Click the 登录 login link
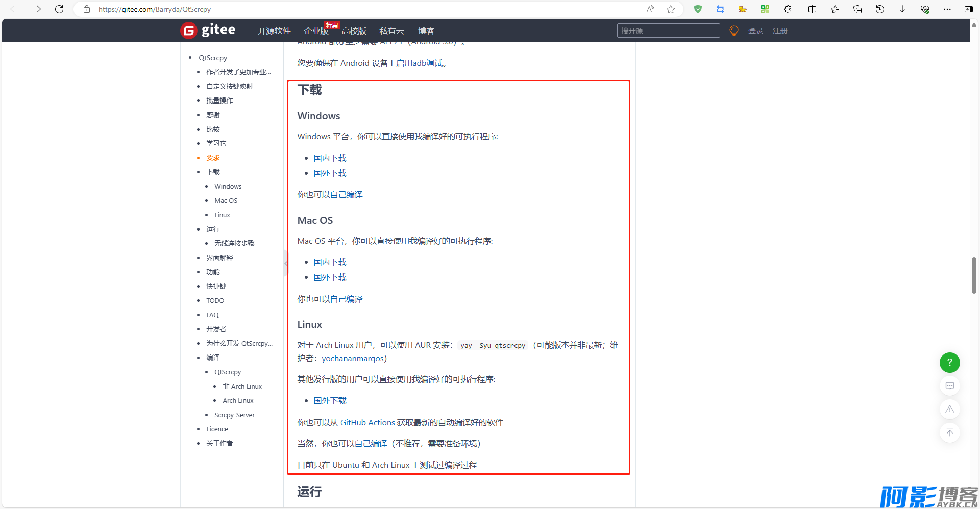The width and height of the screenshot is (980, 509). [755, 31]
